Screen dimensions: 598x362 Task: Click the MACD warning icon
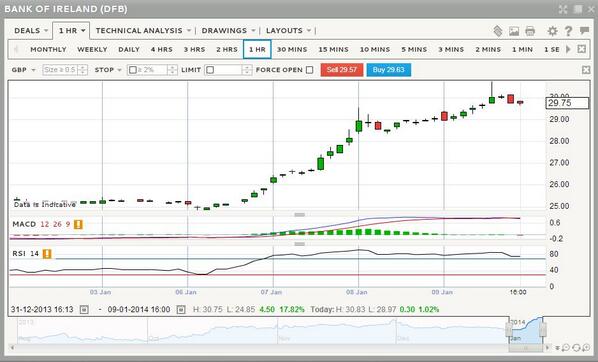pos(78,224)
